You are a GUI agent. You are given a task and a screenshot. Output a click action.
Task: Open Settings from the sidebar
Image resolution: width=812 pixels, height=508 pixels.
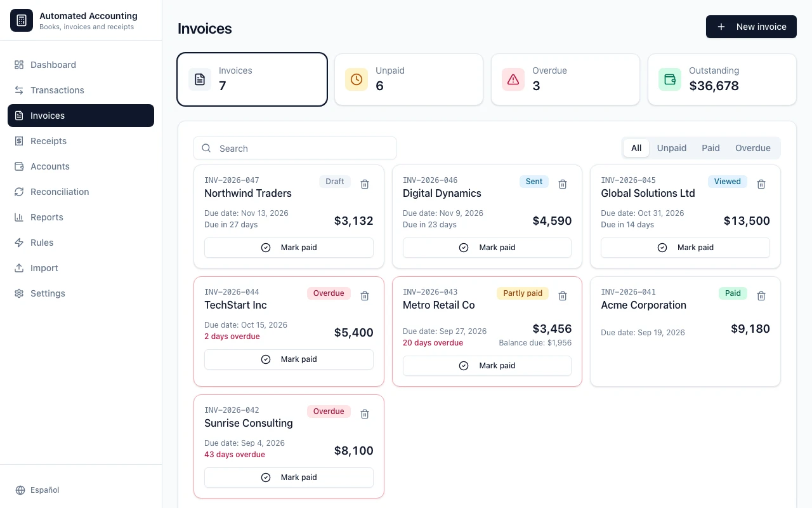click(x=81, y=293)
